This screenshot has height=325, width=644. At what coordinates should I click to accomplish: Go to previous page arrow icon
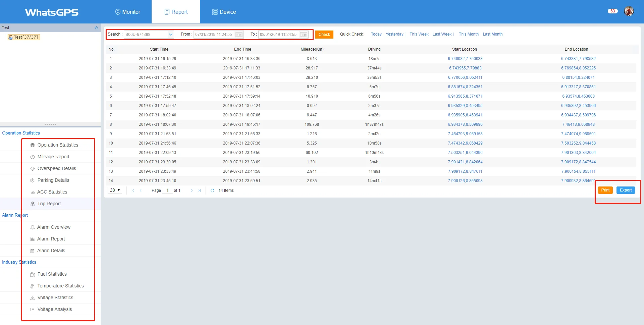[141, 191]
